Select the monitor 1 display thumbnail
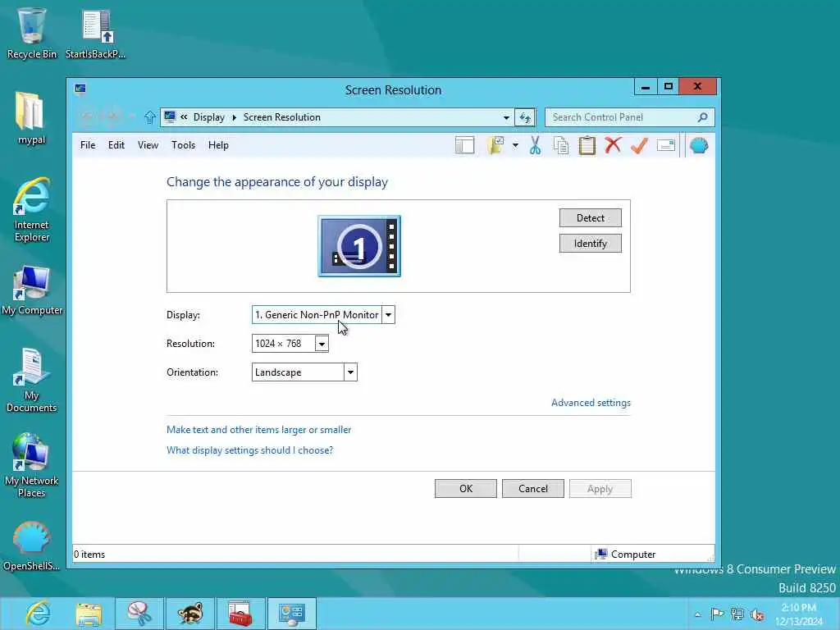The image size is (840, 630). 359,246
